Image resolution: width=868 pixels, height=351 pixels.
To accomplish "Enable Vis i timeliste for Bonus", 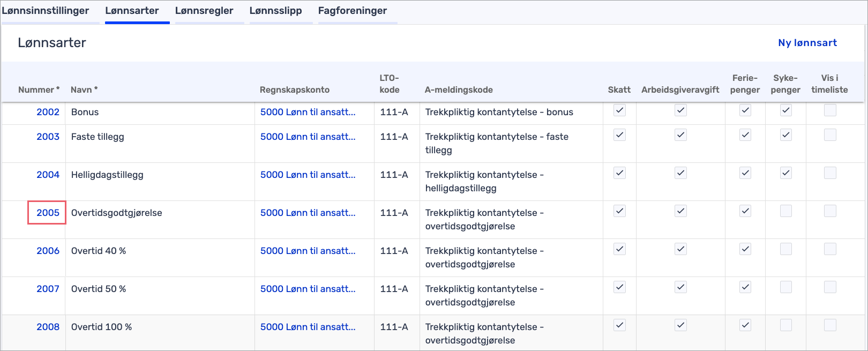I will coord(830,110).
